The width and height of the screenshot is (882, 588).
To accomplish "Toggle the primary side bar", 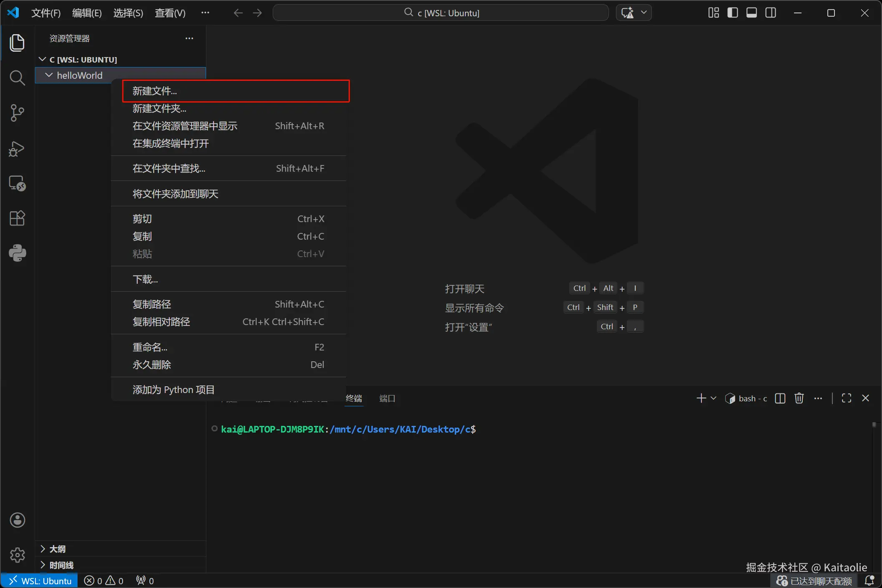I will (732, 13).
